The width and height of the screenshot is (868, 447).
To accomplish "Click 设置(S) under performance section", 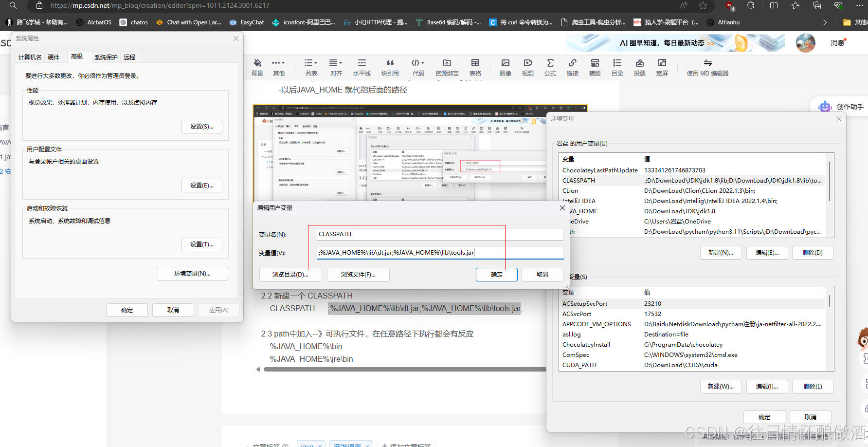I will 202,127.
